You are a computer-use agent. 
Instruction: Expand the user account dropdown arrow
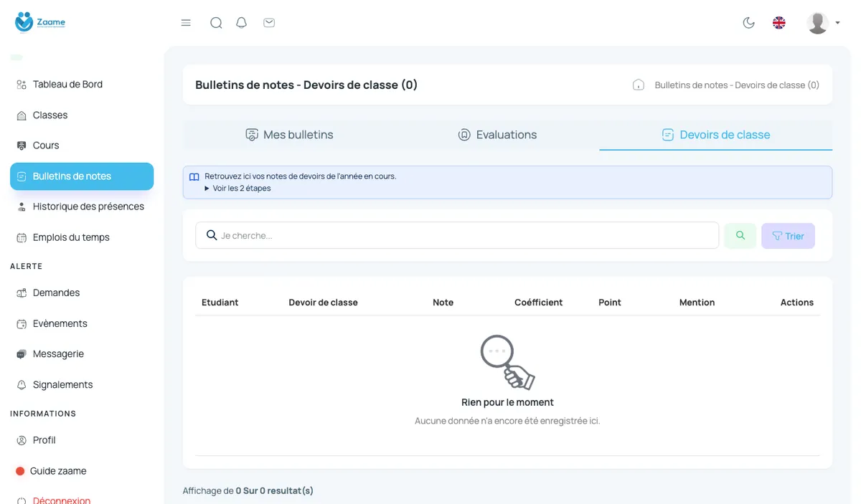pyautogui.click(x=837, y=23)
